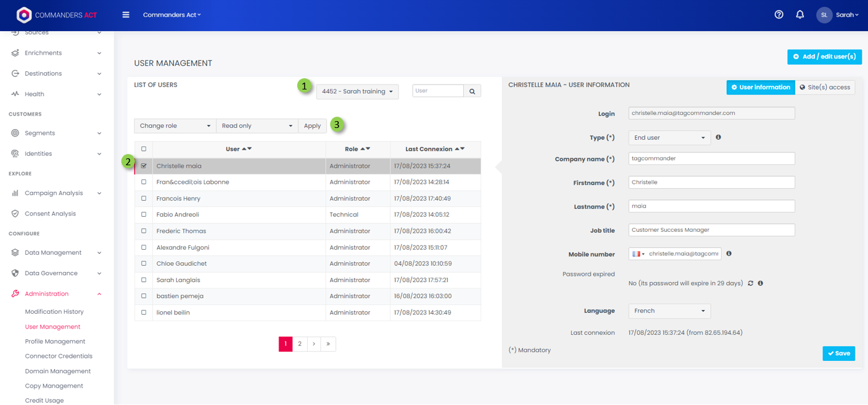This screenshot has height=405, width=868.
Task: Open the Read only role dropdown
Action: (x=257, y=126)
